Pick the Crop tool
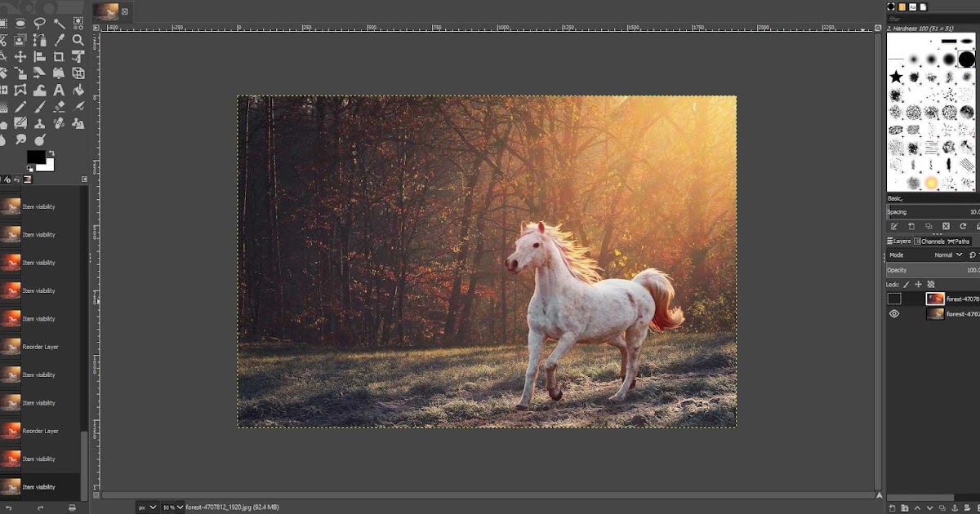Image resolution: width=980 pixels, height=514 pixels. (x=59, y=55)
